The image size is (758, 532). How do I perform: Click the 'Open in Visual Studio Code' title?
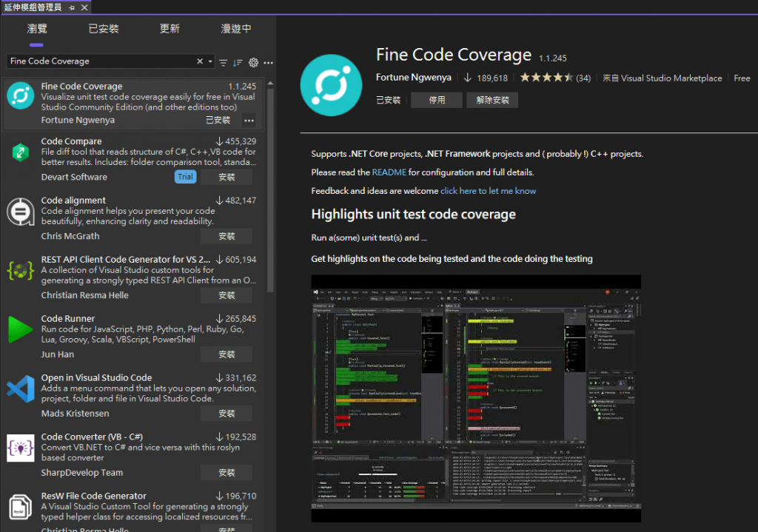(x=96, y=377)
